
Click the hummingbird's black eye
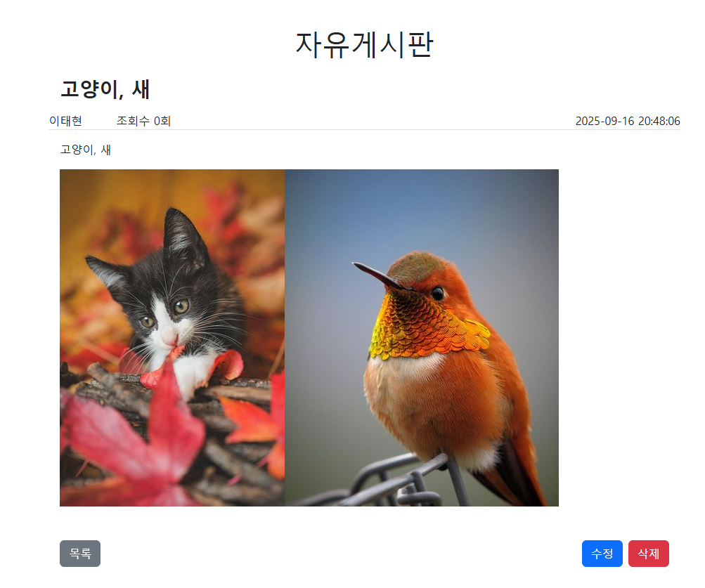pyautogui.click(x=437, y=294)
